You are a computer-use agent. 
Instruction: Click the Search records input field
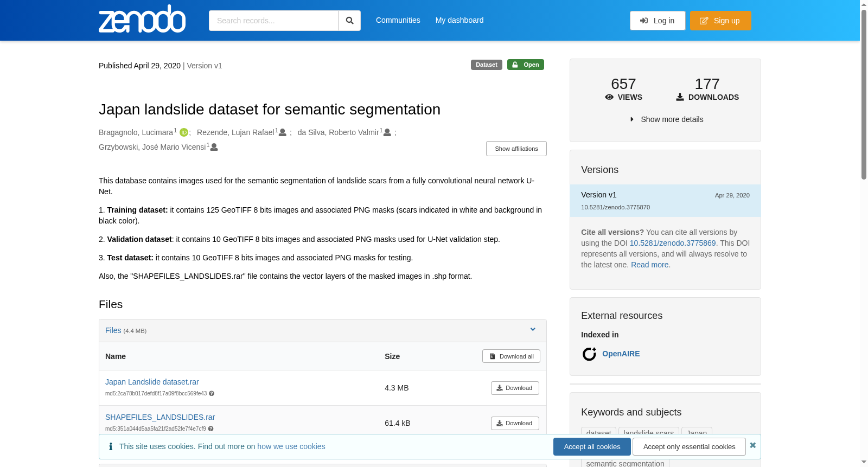[273, 21]
